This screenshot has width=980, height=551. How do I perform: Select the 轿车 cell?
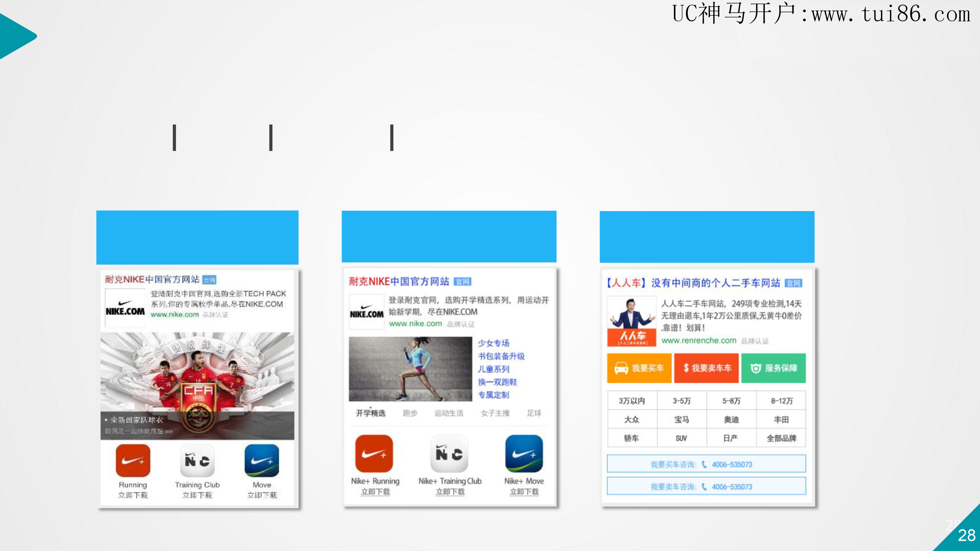[632, 438]
